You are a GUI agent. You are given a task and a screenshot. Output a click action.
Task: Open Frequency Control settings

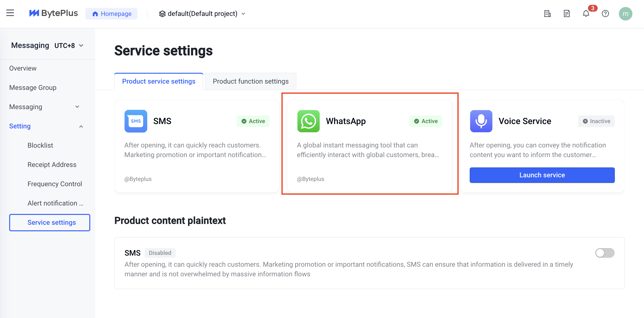pyautogui.click(x=55, y=184)
